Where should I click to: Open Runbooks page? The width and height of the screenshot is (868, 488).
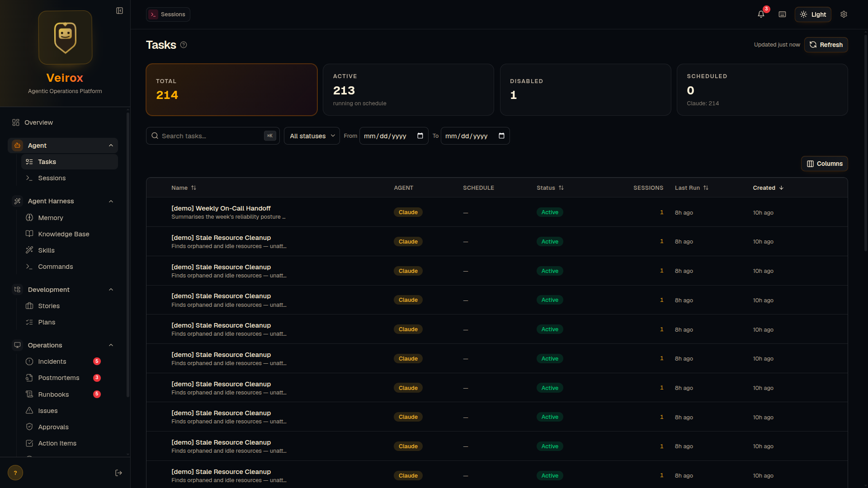pyautogui.click(x=70, y=394)
